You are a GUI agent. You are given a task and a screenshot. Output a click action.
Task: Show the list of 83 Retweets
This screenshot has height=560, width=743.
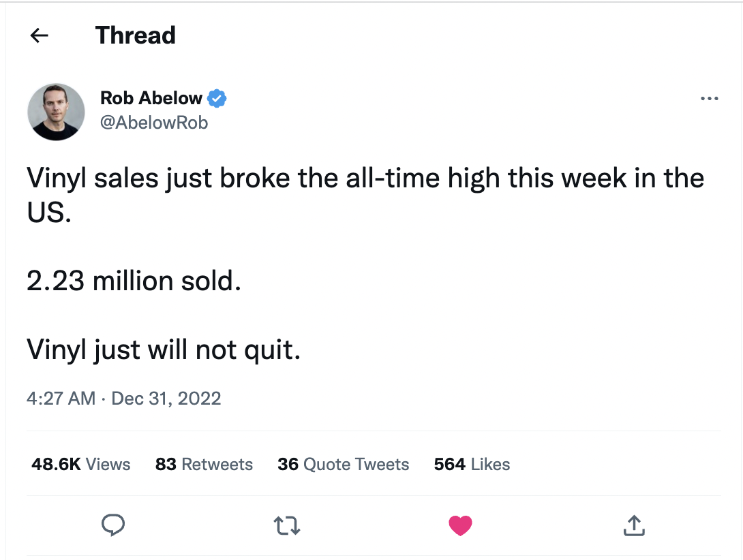click(x=204, y=465)
